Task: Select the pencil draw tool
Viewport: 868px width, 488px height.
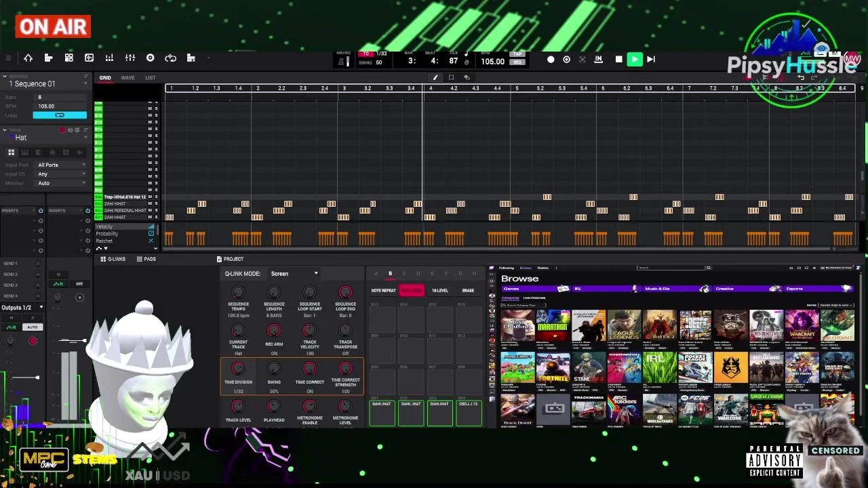Action: coord(435,77)
